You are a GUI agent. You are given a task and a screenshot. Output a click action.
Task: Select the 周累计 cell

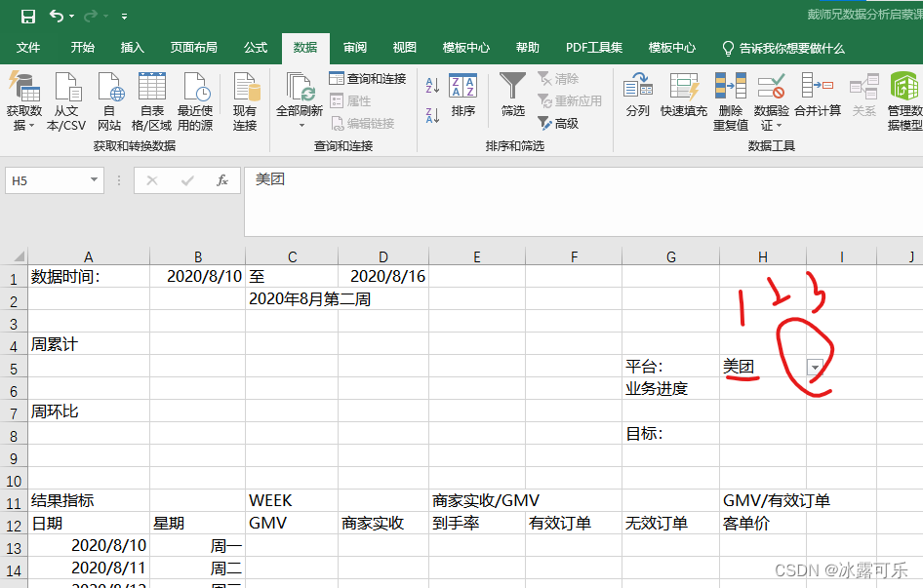pyautogui.click(x=88, y=344)
